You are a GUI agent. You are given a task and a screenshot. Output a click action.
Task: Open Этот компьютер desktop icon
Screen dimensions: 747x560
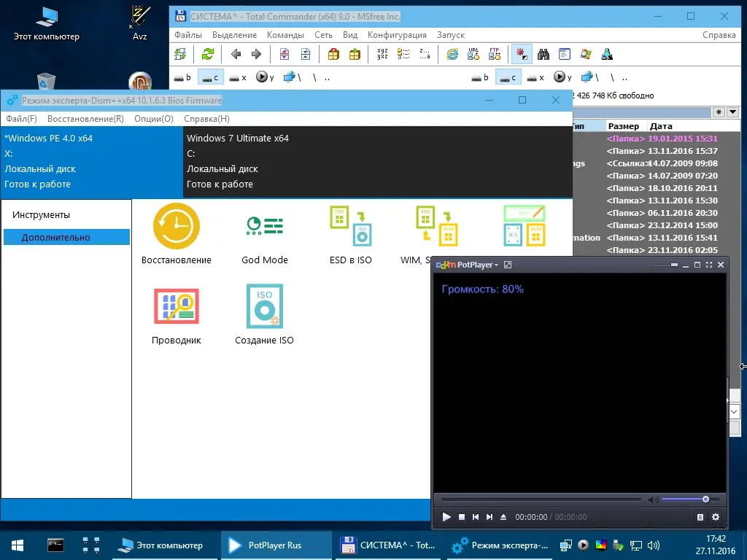coord(47,24)
